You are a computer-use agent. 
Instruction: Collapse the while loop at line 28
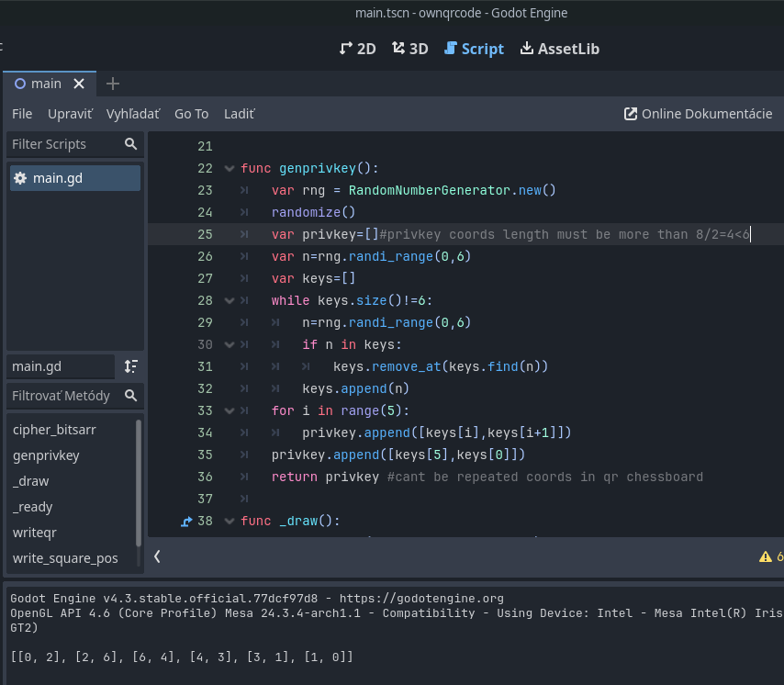point(229,301)
